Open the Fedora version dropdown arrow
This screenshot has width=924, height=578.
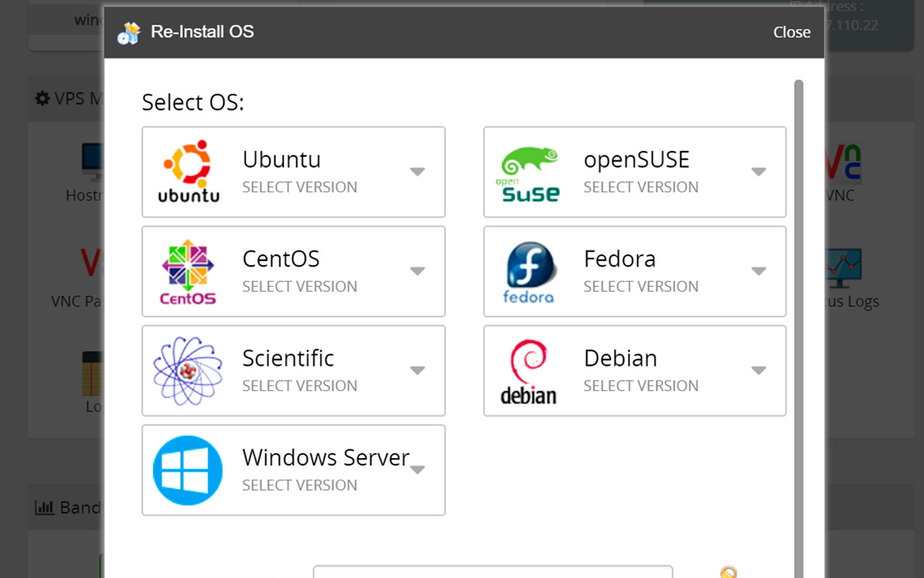click(x=758, y=272)
